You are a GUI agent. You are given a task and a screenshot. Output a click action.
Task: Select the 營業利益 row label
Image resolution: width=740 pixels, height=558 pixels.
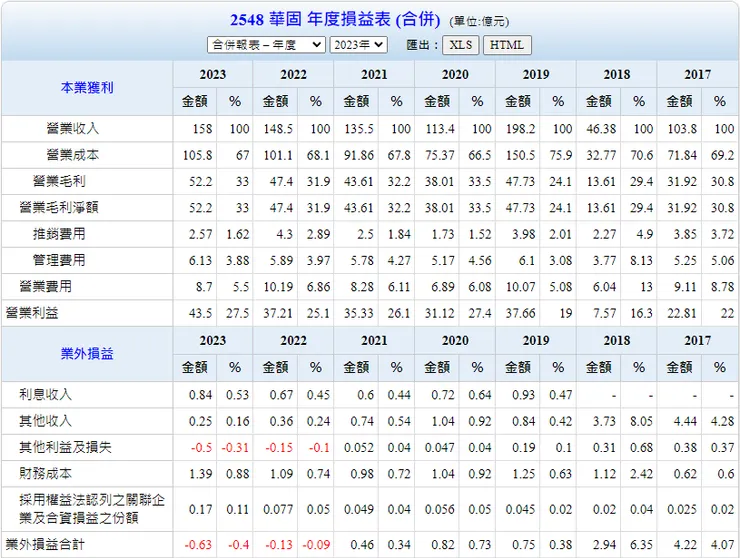click(x=32, y=313)
